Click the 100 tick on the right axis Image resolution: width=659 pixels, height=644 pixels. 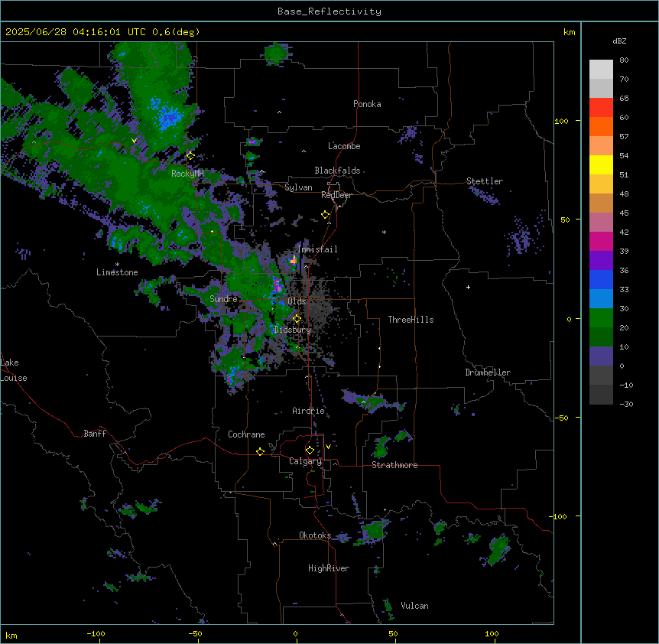[x=561, y=121]
